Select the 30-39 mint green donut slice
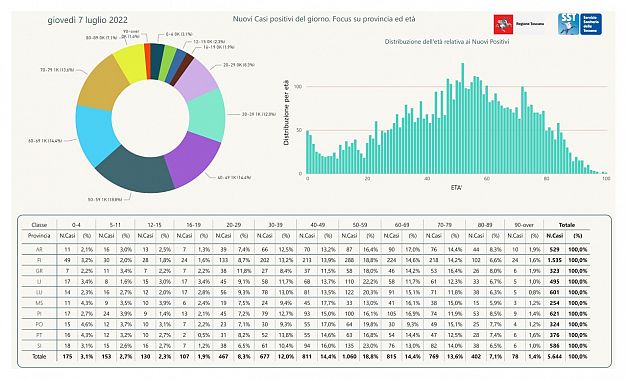627x380 pixels. tap(207, 115)
